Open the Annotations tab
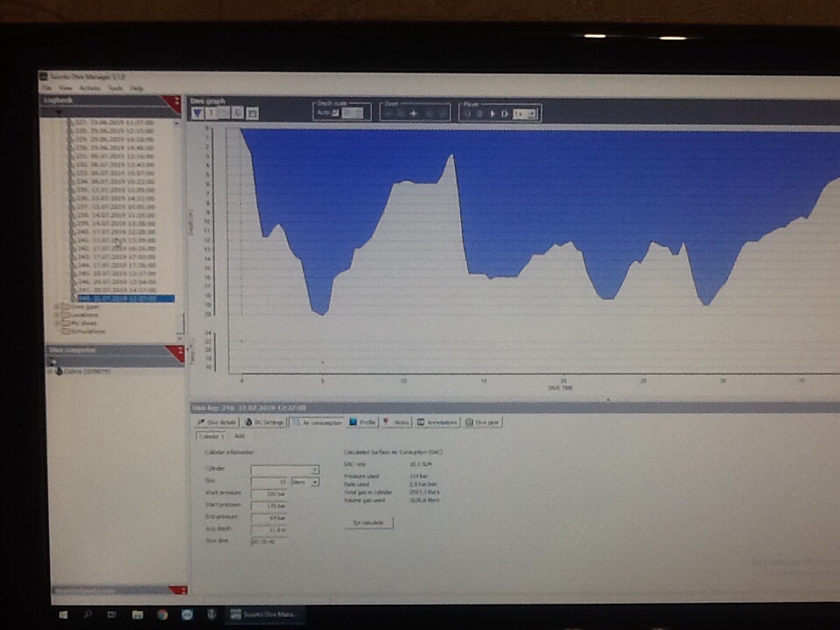 pyautogui.click(x=437, y=422)
